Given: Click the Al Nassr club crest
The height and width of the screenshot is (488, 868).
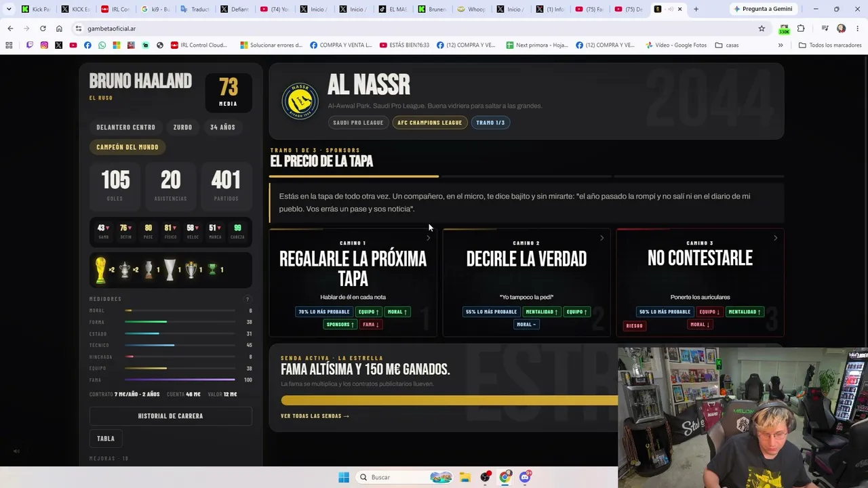Looking at the screenshot, I should (300, 101).
